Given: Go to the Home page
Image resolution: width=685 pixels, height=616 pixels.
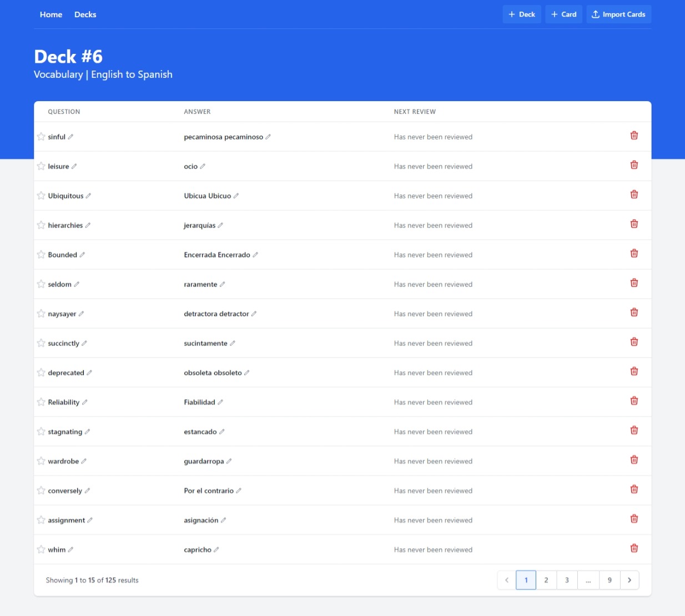Looking at the screenshot, I should tap(51, 14).
